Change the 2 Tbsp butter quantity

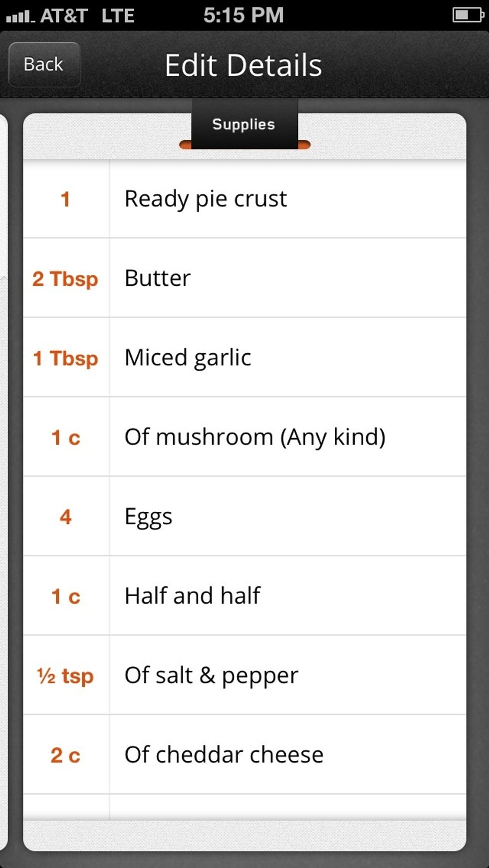[x=65, y=278]
